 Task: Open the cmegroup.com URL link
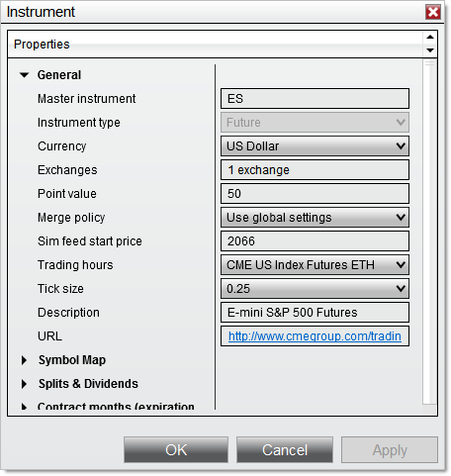click(315, 336)
